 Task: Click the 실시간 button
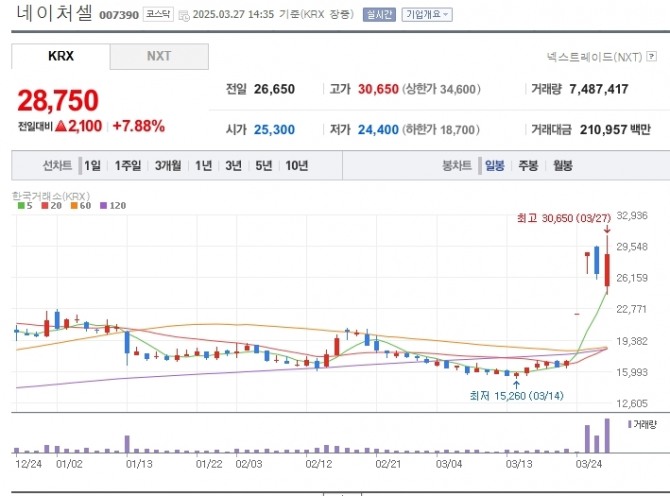[x=379, y=15]
